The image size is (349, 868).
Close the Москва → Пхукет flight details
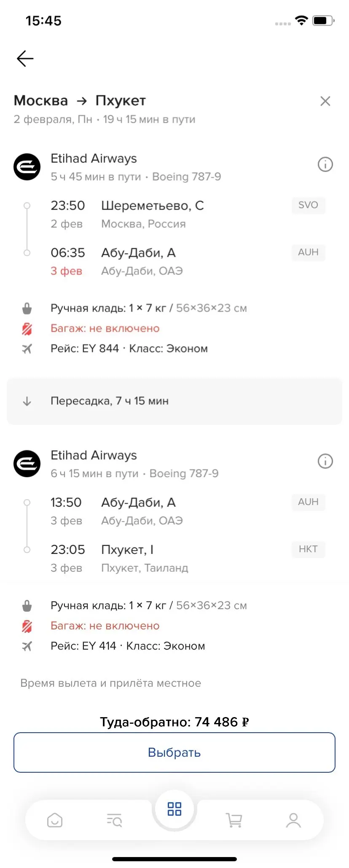(x=325, y=101)
